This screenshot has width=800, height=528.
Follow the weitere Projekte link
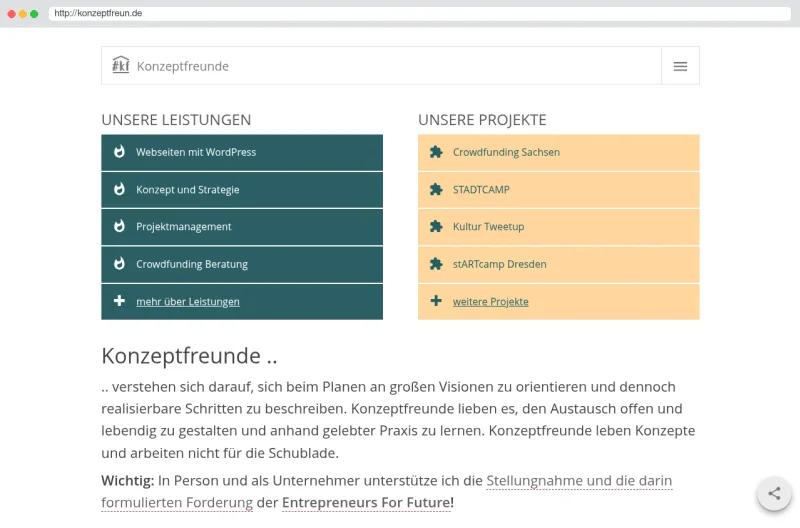[x=491, y=301]
